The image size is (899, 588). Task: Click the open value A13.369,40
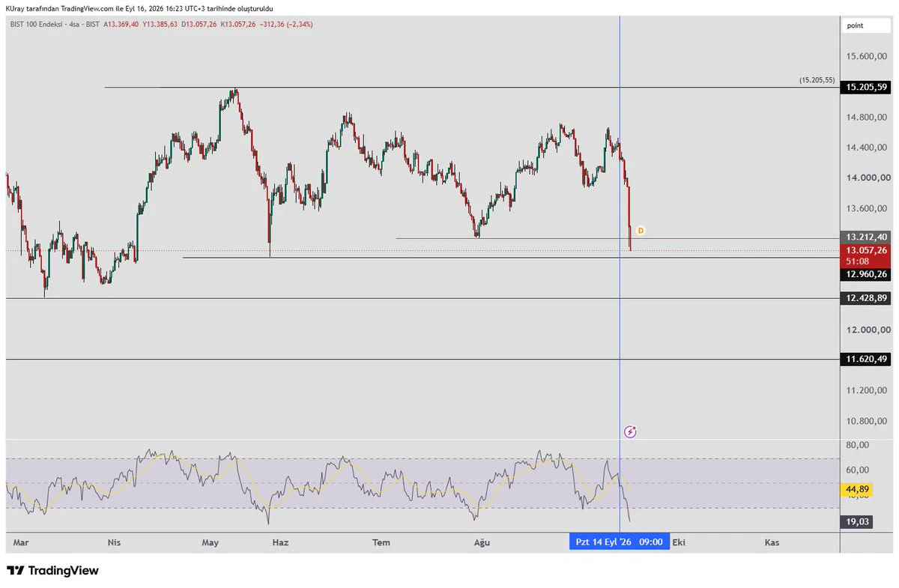tap(123, 24)
